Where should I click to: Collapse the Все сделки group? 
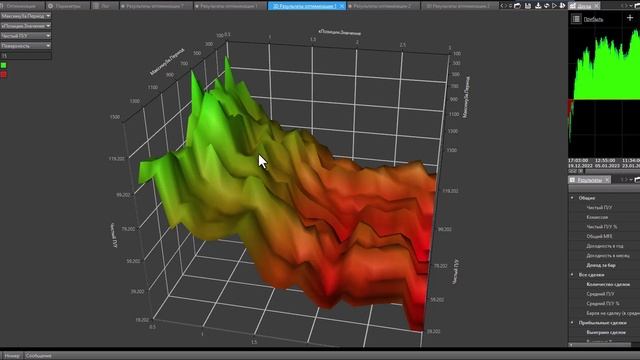tap(572, 275)
